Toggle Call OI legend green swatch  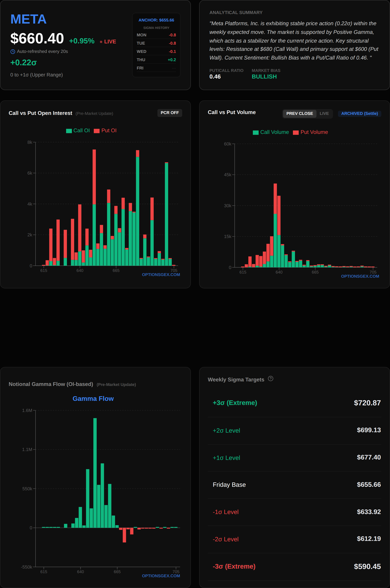coord(69,131)
